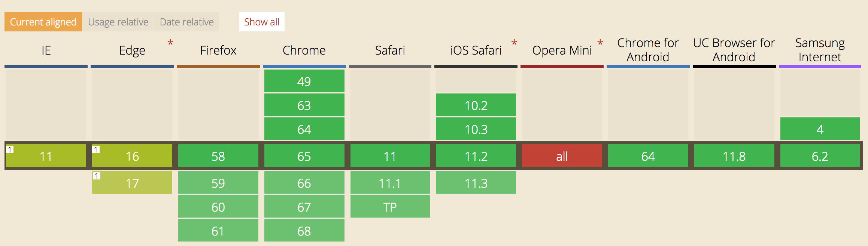Viewport: 868px width, 246px height.
Task: Click the note marker on IE 11 cell
Action: point(10,150)
